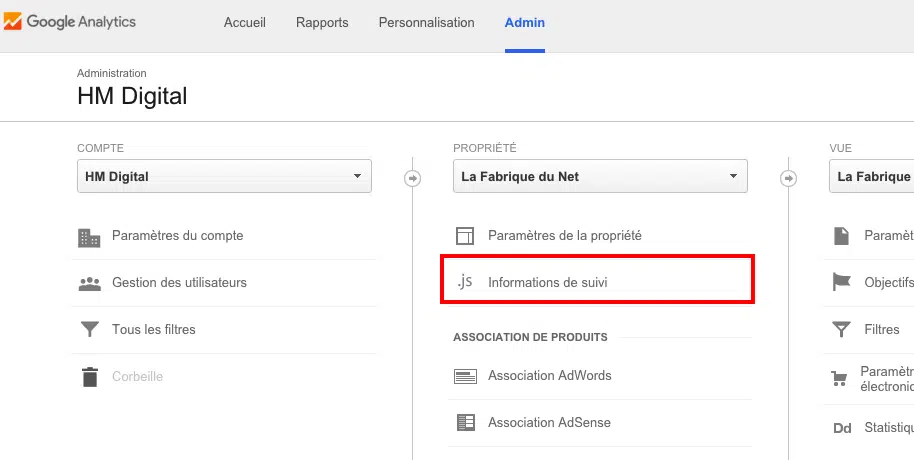This screenshot has width=914, height=460.
Task: Click the building icon beside Paramètres du compte
Action: click(x=90, y=237)
